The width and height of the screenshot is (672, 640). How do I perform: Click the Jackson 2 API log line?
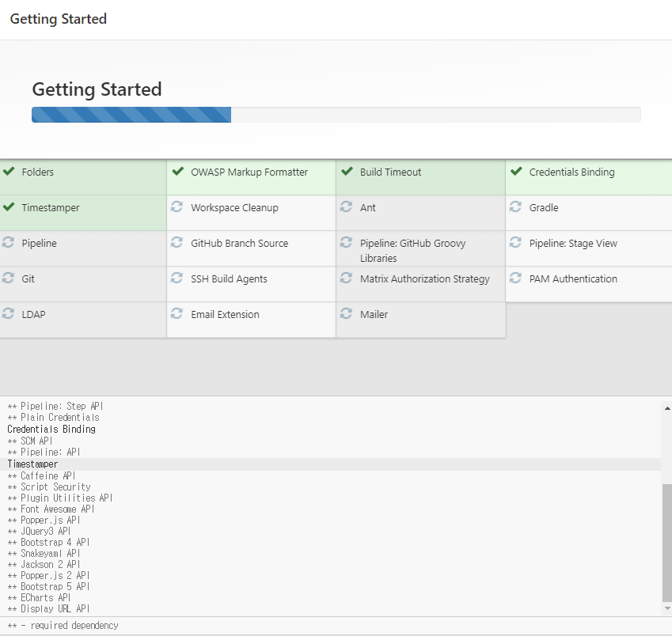44,565
